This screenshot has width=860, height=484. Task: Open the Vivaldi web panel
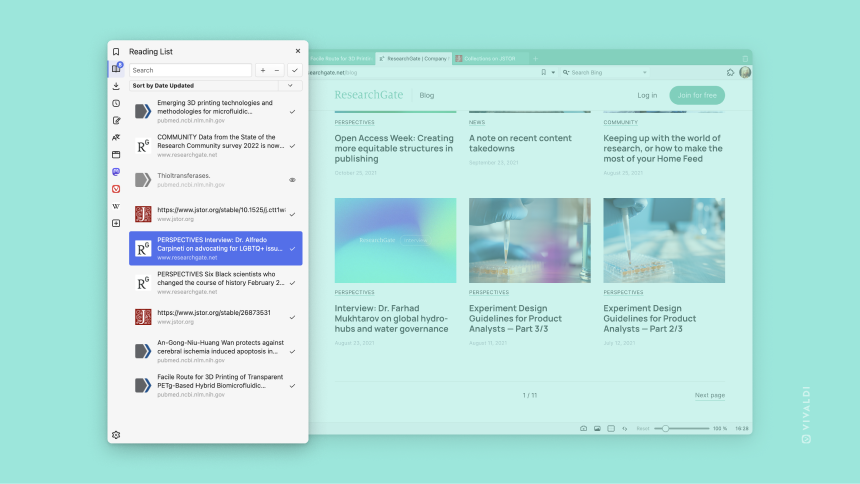(x=116, y=189)
